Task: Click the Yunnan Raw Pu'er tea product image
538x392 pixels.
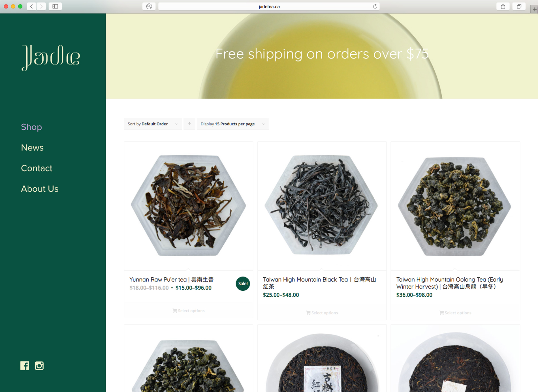Action: [x=189, y=206]
